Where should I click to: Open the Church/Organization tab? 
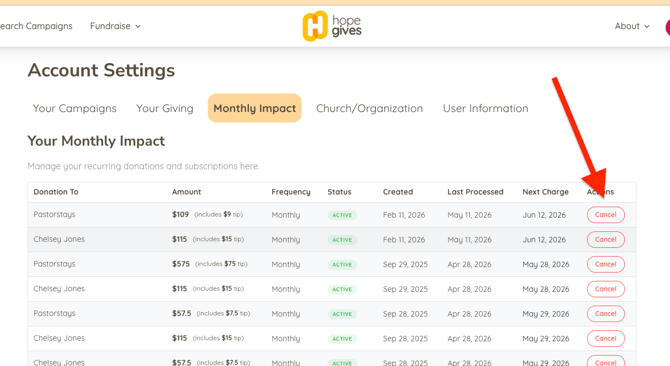[x=369, y=108]
